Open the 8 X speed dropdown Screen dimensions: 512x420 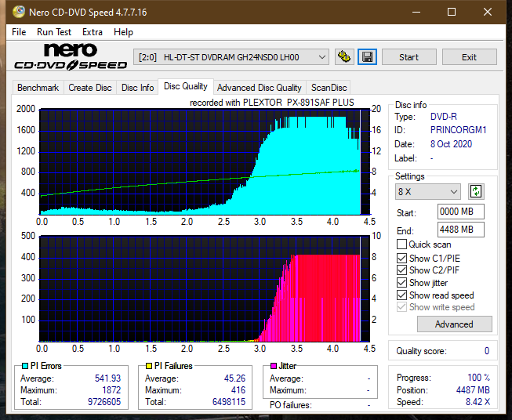428,191
